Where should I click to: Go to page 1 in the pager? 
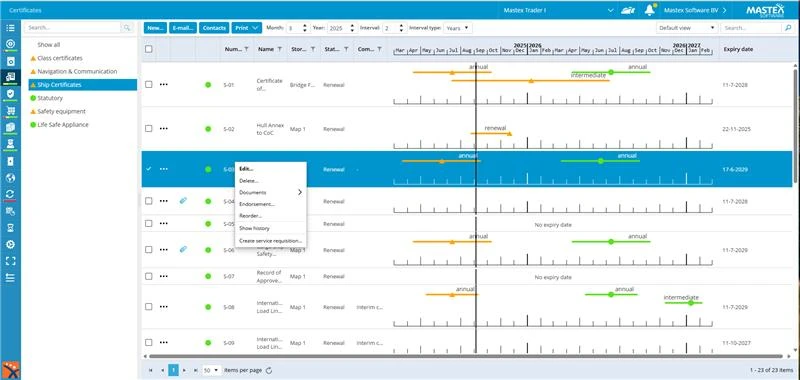(x=173, y=370)
